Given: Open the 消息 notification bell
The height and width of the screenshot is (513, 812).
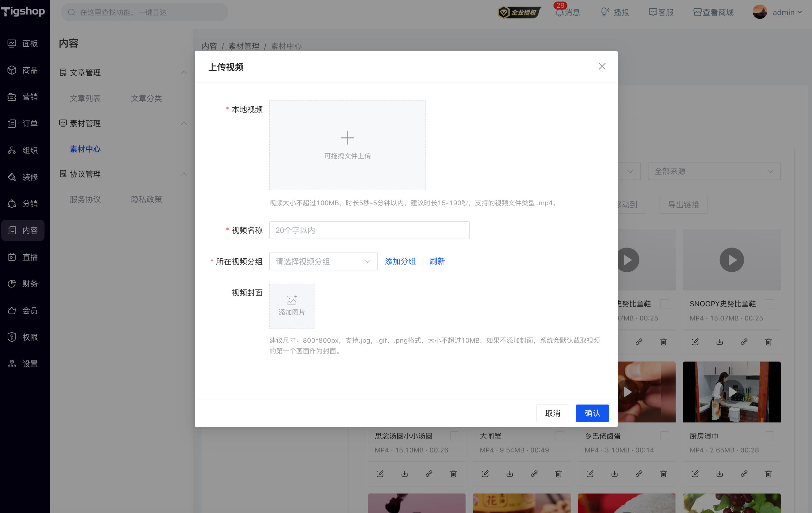Looking at the screenshot, I should pyautogui.click(x=559, y=12).
